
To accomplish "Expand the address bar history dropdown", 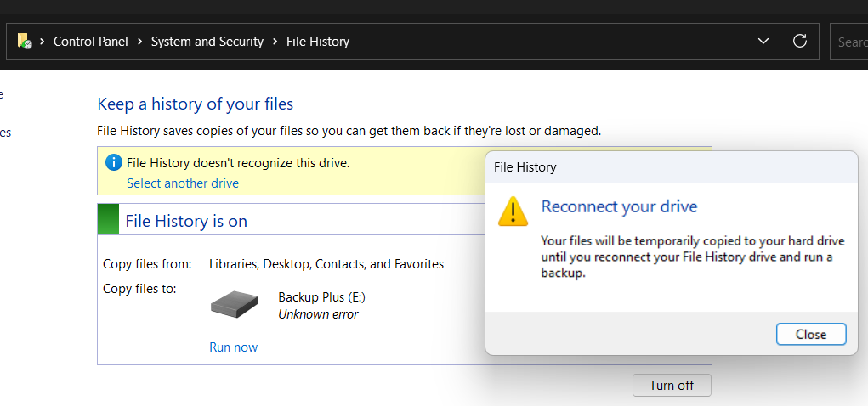I will pos(763,41).
